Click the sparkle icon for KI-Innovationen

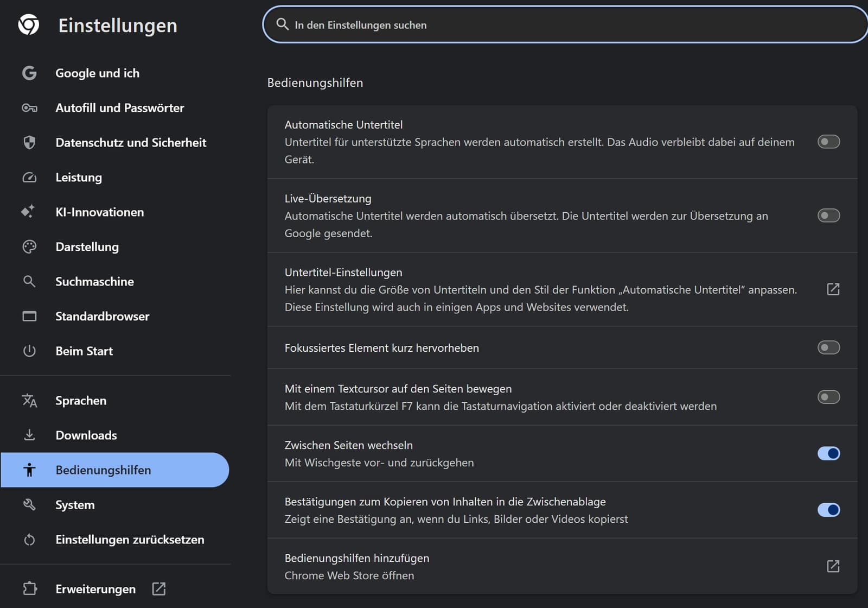(x=28, y=211)
